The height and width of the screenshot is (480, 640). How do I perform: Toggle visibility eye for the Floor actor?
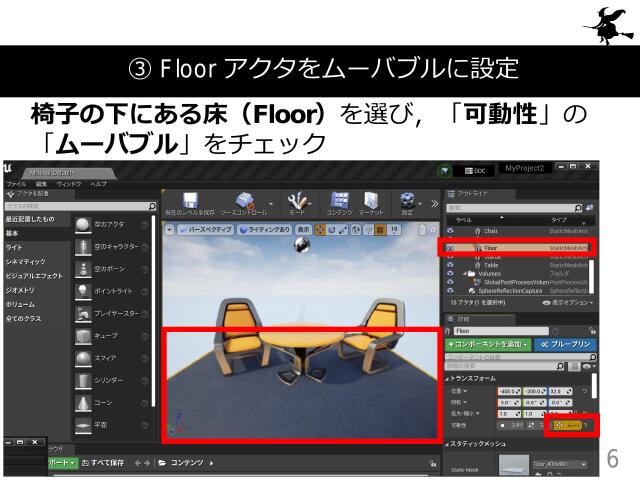(451, 247)
